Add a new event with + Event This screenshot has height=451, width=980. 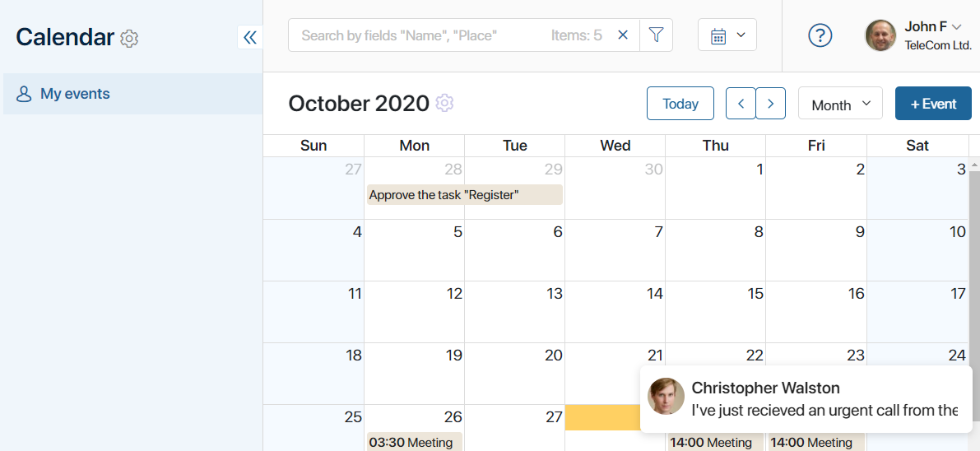click(933, 103)
